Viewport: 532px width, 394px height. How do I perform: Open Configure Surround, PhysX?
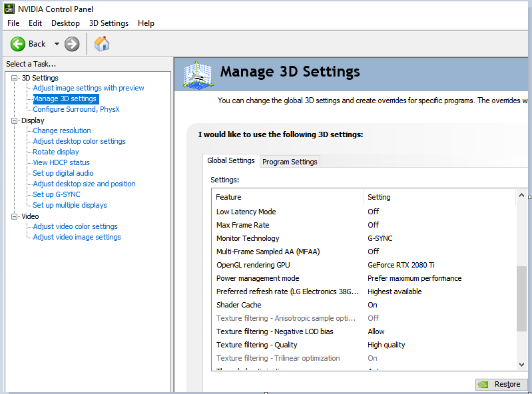77,109
